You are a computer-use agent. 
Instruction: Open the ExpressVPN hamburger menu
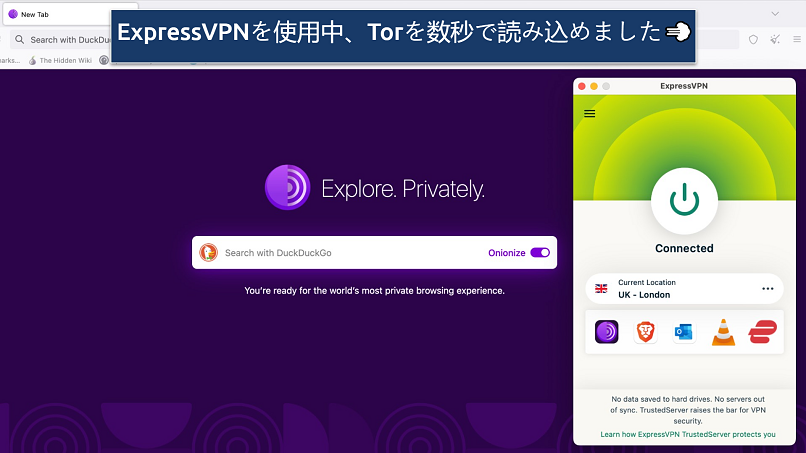click(589, 113)
